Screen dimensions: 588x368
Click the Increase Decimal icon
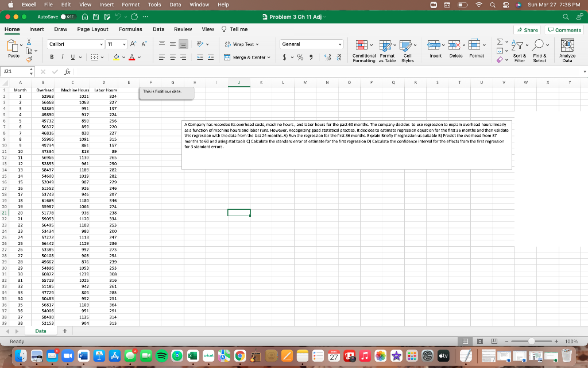(x=328, y=57)
